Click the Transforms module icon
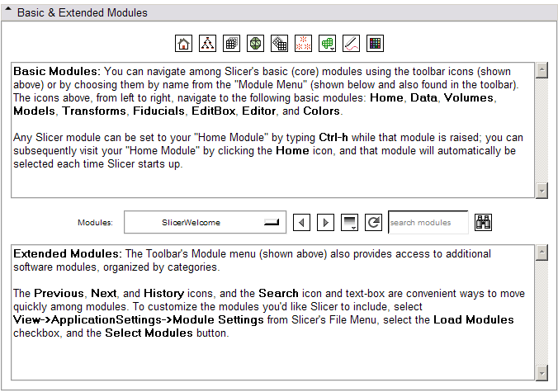The height and width of the screenshot is (392, 558). tap(280, 43)
